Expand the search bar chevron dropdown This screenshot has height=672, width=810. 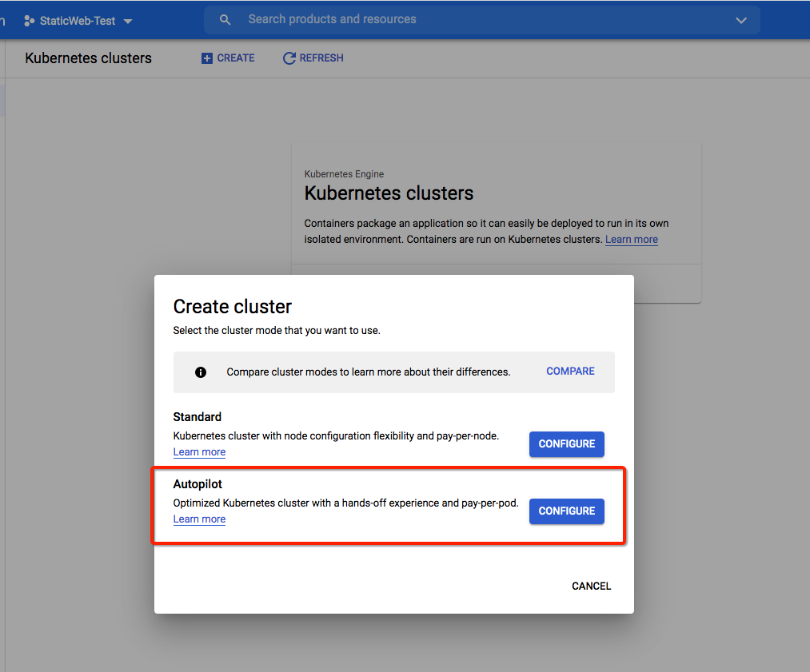point(740,20)
